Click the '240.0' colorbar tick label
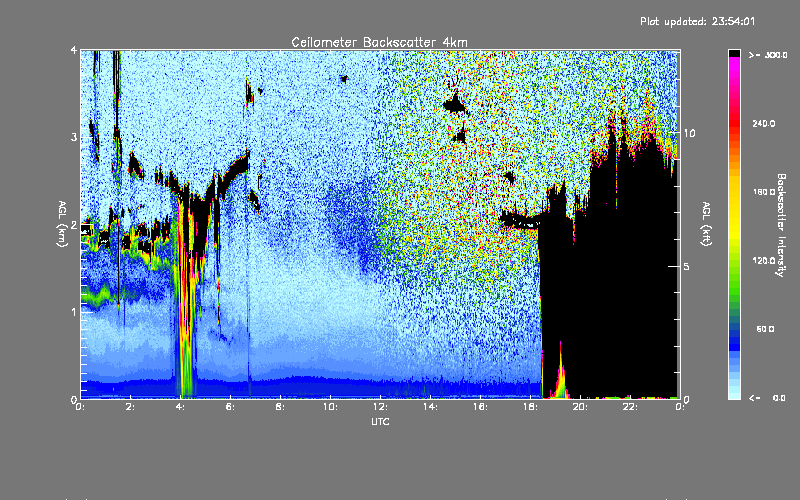Viewport: 800px width, 500px height. 764,124
